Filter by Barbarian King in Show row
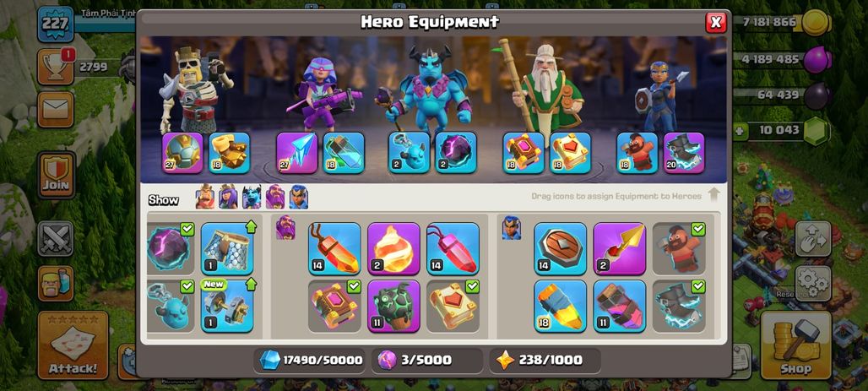This screenshot has height=391, width=868. click(x=205, y=197)
